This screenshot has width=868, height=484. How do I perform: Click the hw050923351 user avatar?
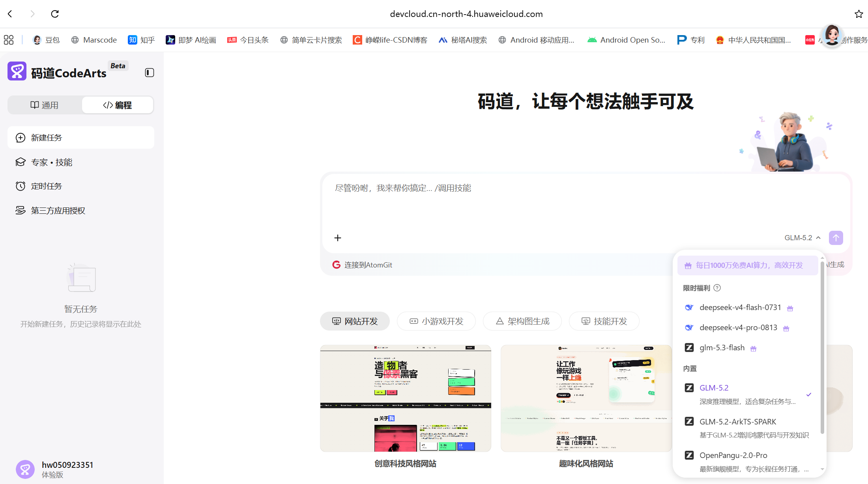(25, 469)
